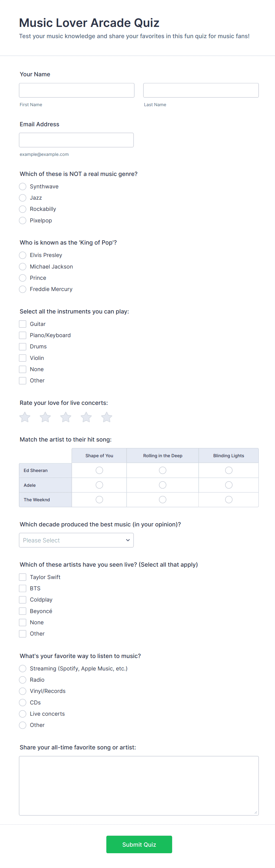This screenshot has height=868, width=275.
Task: Focus the First Name field
Action: [77, 90]
